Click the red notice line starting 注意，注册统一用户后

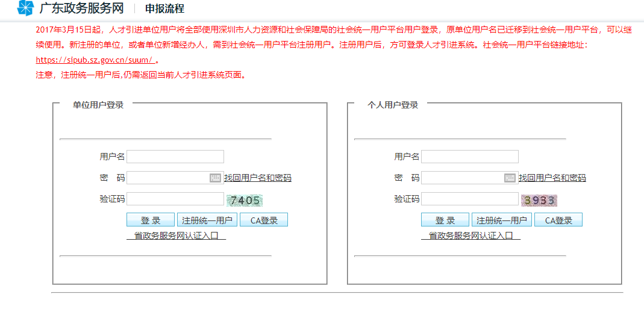coord(141,76)
